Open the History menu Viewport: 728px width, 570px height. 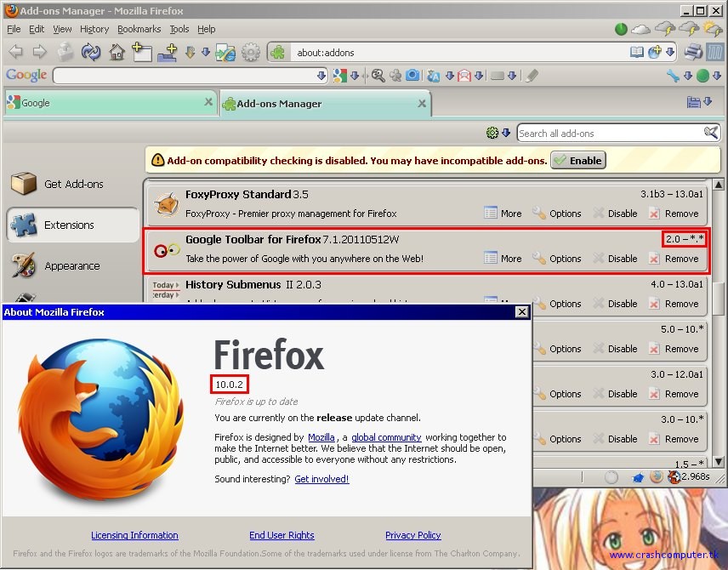(x=94, y=29)
